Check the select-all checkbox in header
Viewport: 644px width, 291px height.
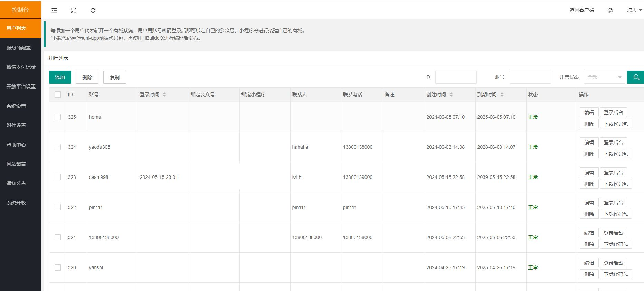[58, 94]
